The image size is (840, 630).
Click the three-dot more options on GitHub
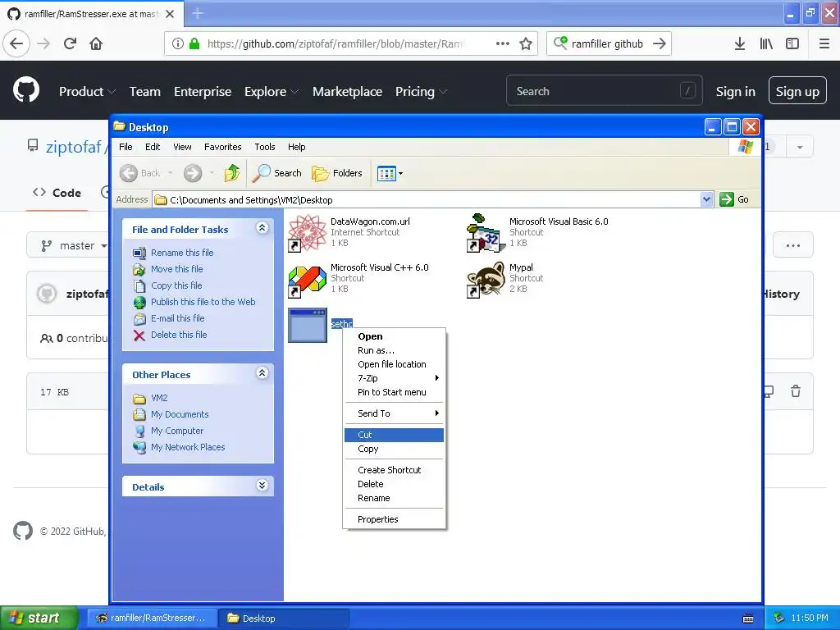click(793, 245)
